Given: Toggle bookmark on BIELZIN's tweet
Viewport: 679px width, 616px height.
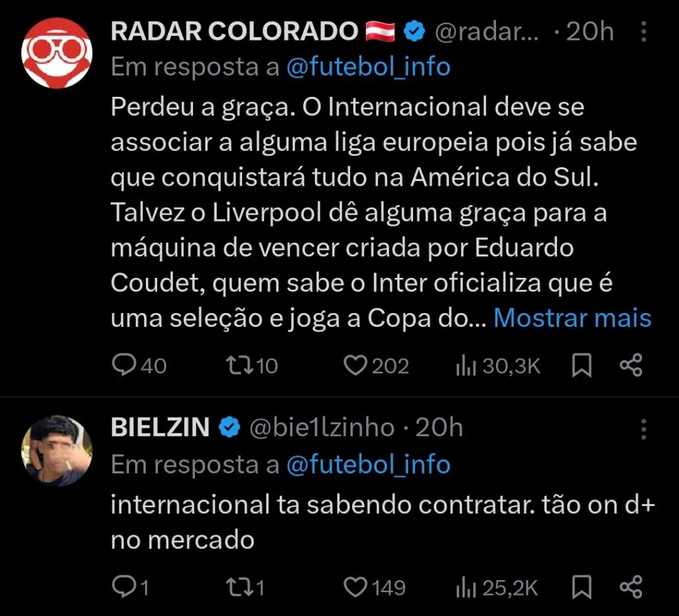Looking at the screenshot, I should [582, 586].
